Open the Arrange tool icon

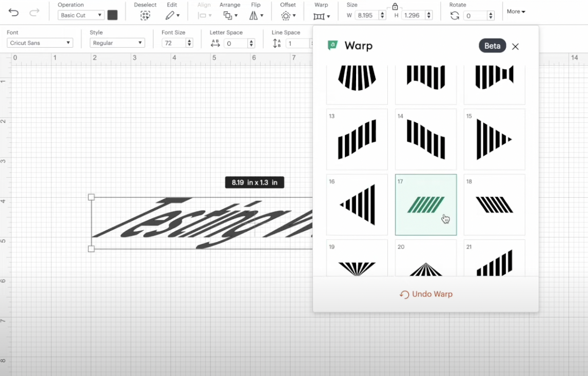click(x=227, y=15)
